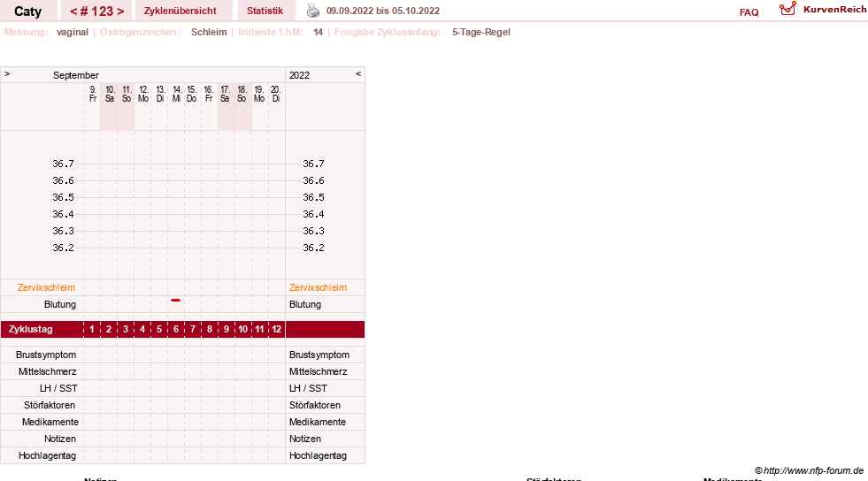
Task: Open the '< # 123 >' cycle selector
Action: tap(96, 11)
